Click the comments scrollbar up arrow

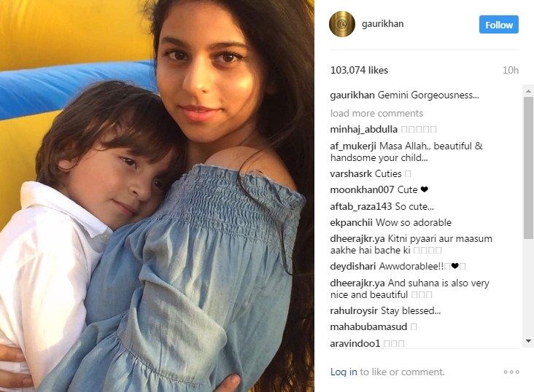[528, 91]
